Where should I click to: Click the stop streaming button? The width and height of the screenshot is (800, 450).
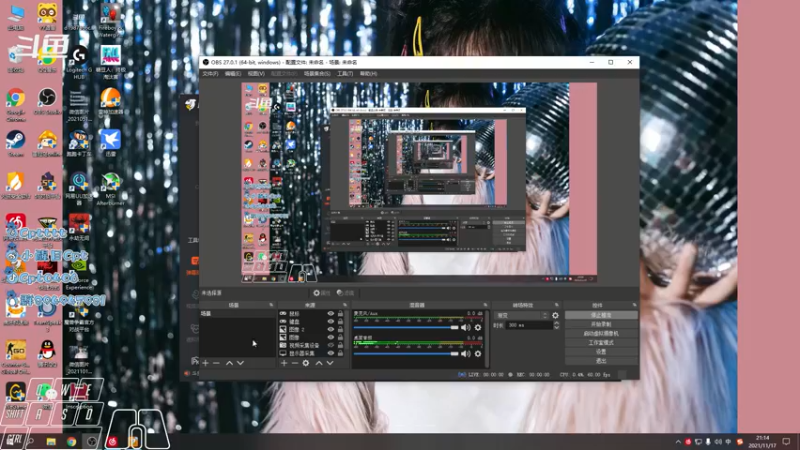601,315
